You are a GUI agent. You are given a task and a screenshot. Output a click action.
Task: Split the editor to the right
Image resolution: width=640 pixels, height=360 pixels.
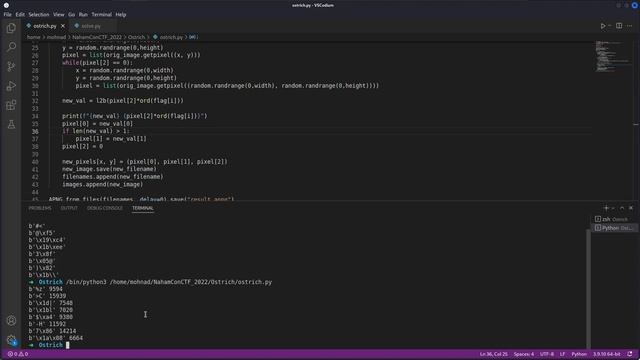(x=619, y=26)
